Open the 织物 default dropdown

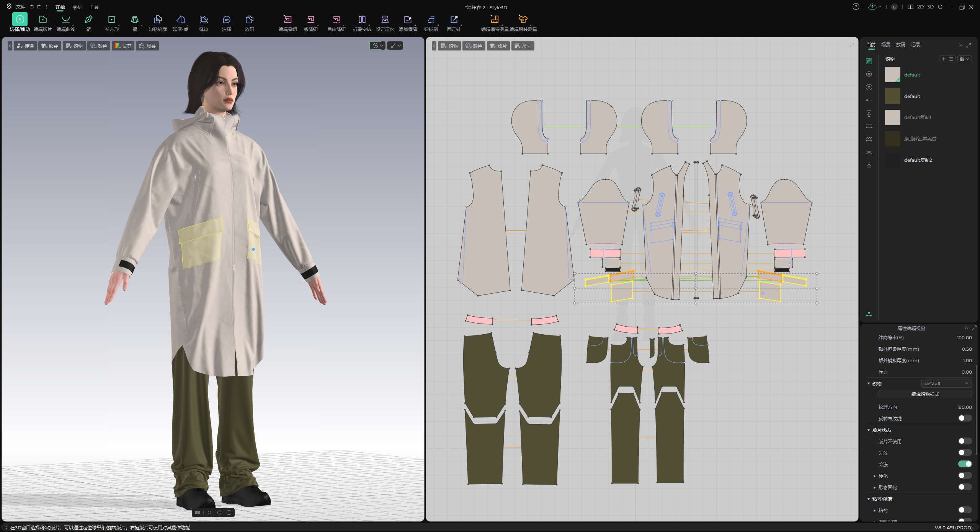[946, 383]
